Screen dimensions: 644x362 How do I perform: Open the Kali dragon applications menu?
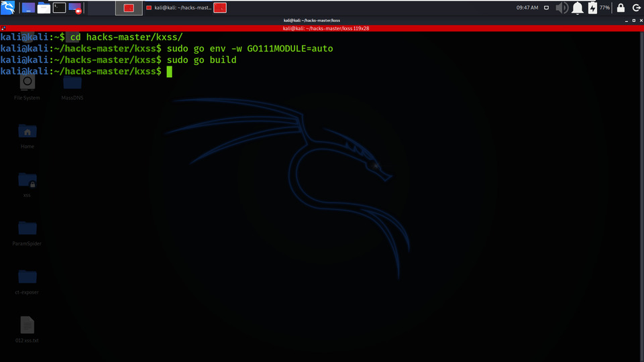coord(8,7)
